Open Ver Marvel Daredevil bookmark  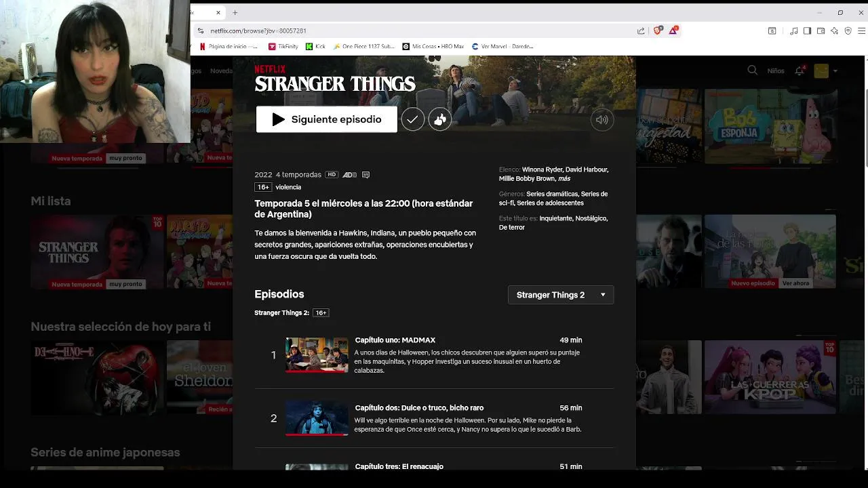(x=502, y=47)
